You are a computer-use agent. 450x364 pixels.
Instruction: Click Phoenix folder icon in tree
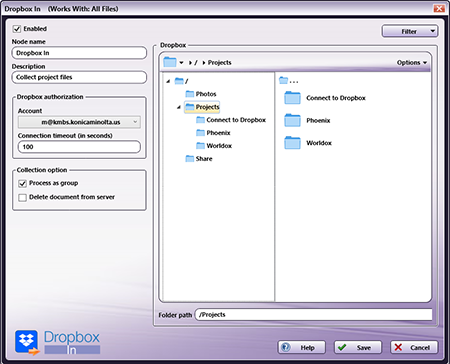click(x=200, y=133)
